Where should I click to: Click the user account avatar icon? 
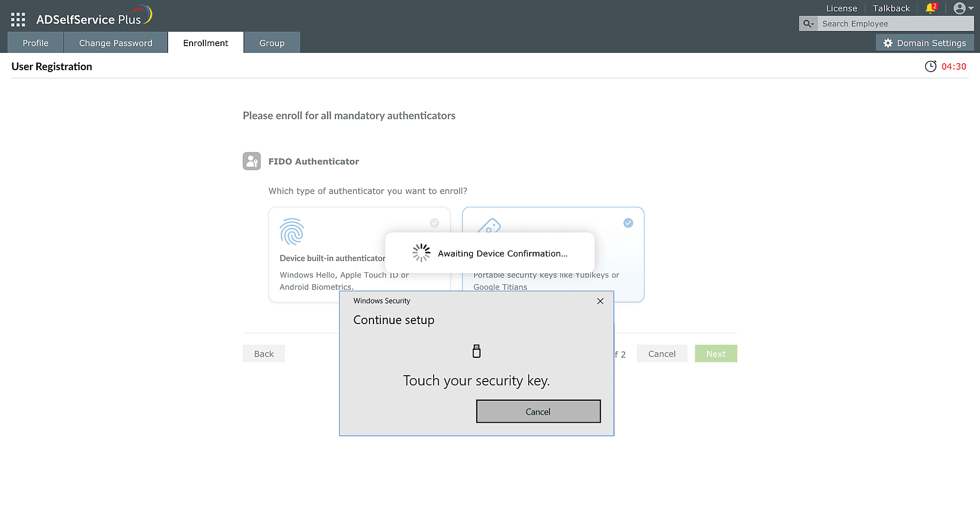coord(959,7)
